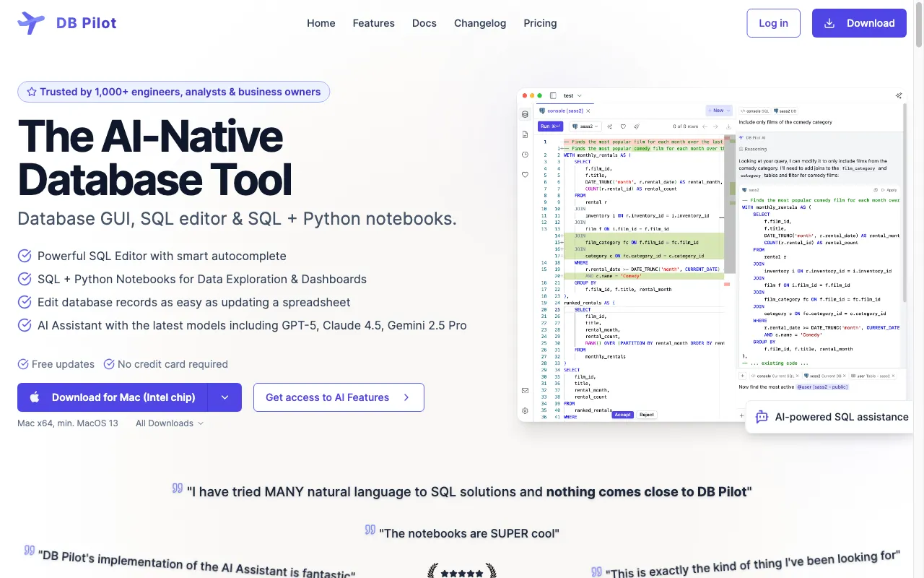This screenshot has height=578, width=924.
Task: Click the format icon after toolbar heart
Action: point(637,126)
